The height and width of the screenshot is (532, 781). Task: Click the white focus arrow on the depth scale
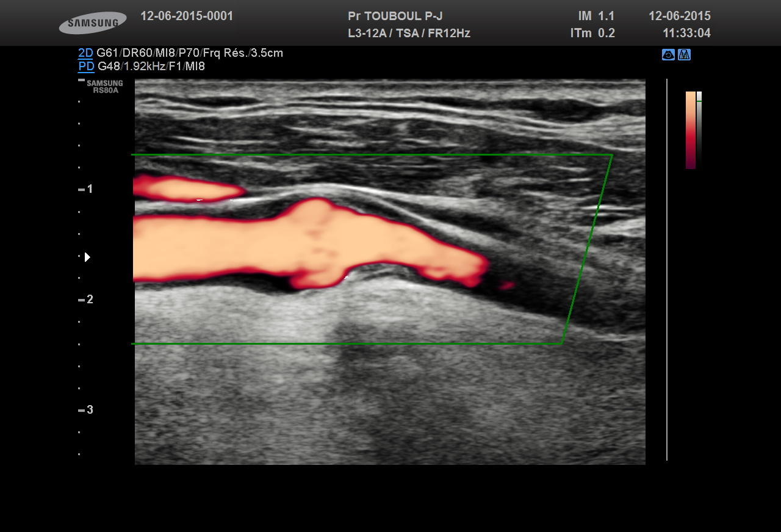pos(87,257)
